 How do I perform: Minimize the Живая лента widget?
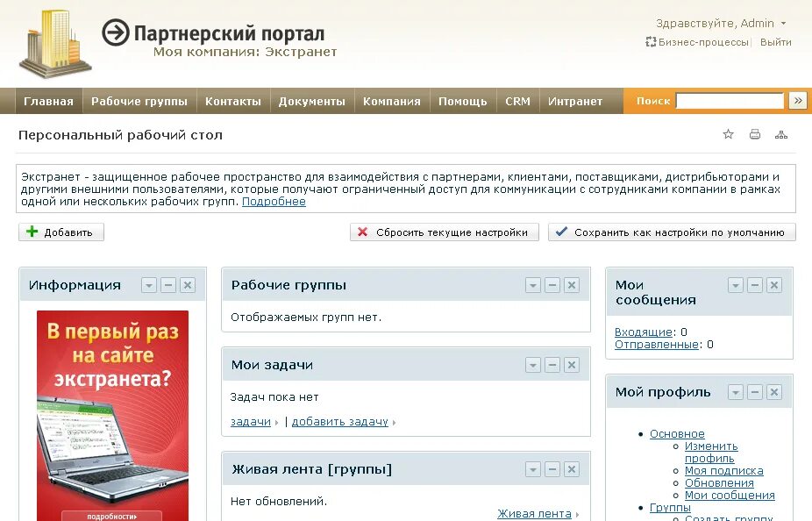(x=552, y=469)
